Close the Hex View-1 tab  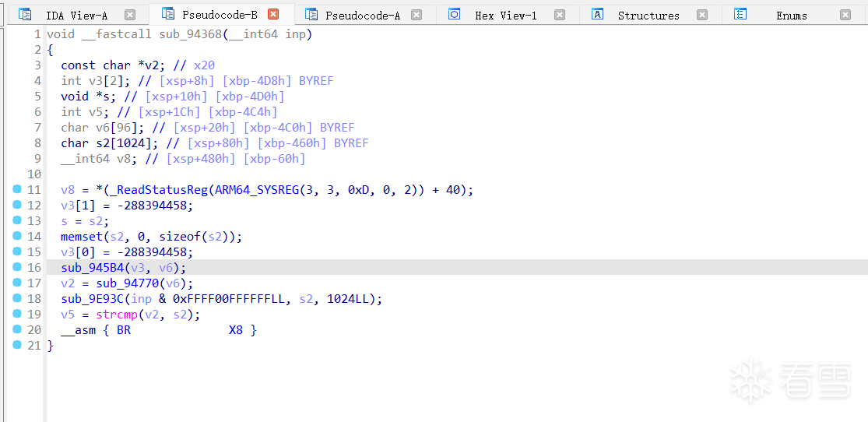pyautogui.click(x=560, y=15)
